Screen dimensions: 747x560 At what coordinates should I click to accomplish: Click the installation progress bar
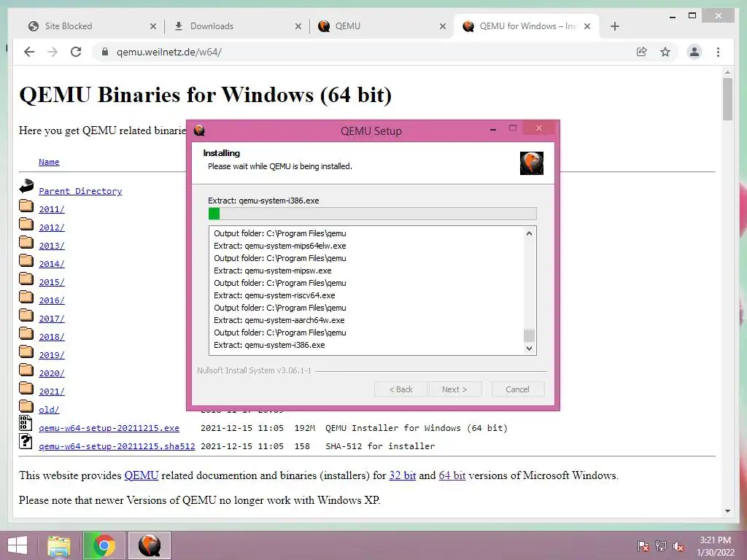point(373,214)
